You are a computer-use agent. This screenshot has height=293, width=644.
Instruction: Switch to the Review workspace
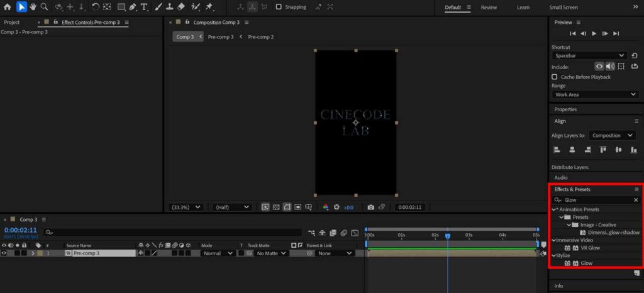[489, 8]
